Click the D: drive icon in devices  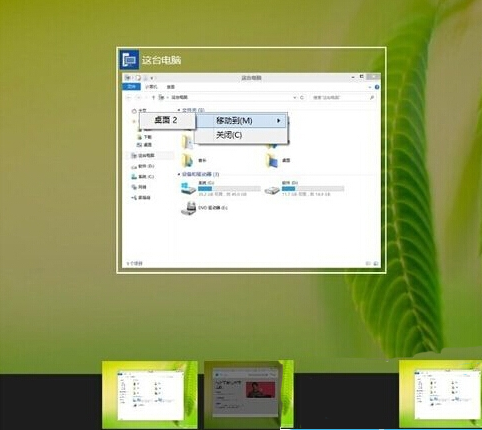tap(272, 190)
